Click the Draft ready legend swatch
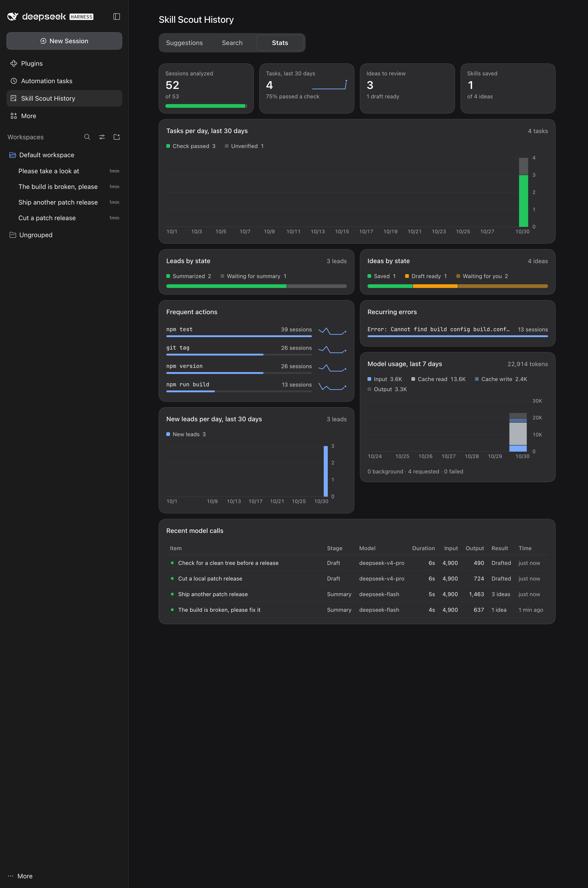The image size is (588, 888). [407, 276]
